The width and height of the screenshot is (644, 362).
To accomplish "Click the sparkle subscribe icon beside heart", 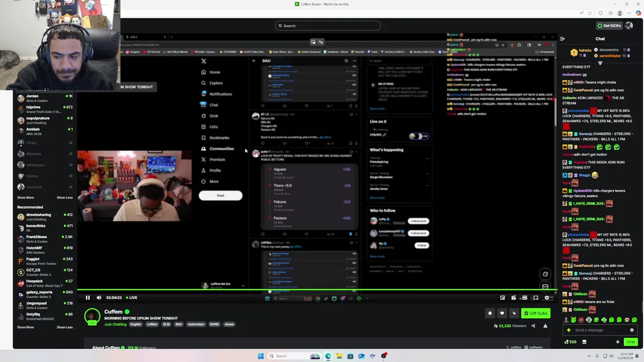I will [x=514, y=313].
